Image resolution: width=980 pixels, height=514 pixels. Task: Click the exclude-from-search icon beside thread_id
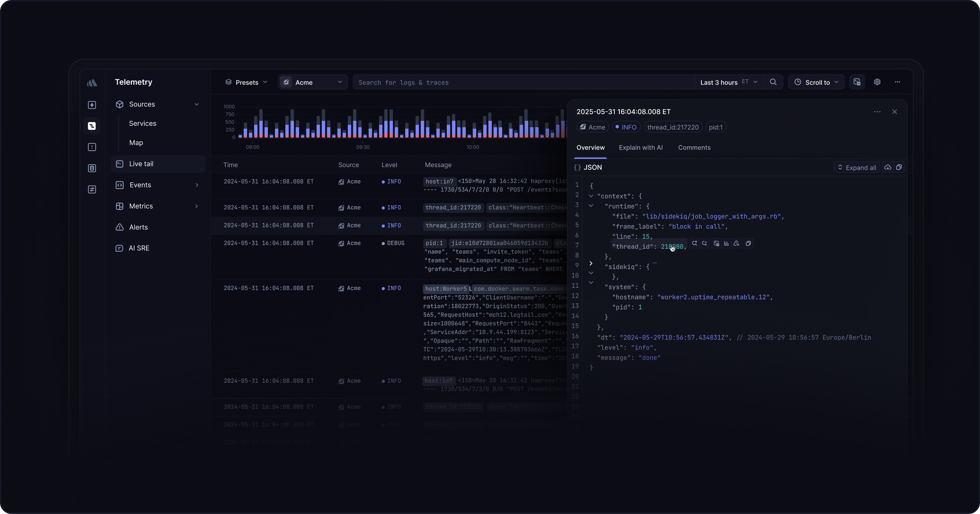pyautogui.click(x=705, y=243)
